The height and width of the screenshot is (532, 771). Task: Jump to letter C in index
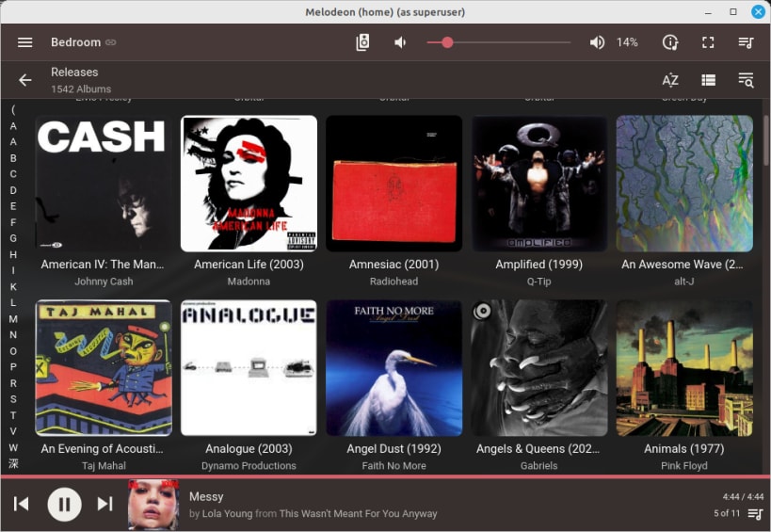[x=13, y=174]
